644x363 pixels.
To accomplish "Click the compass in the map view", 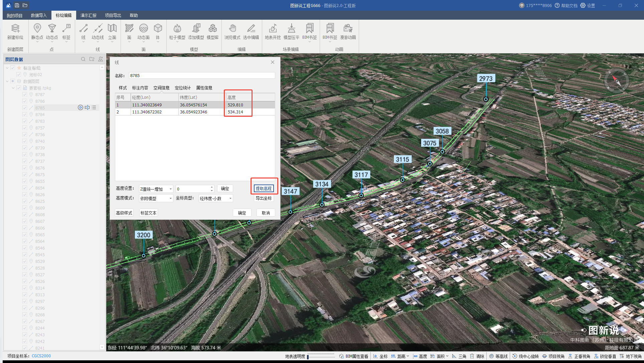I will pyautogui.click(x=616, y=80).
